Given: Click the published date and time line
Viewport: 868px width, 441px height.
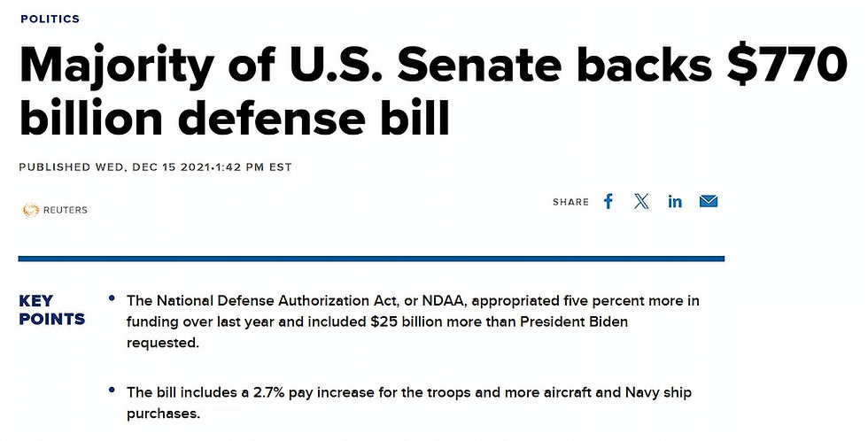Looking at the screenshot, I should pyautogui.click(x=155, y=166).
